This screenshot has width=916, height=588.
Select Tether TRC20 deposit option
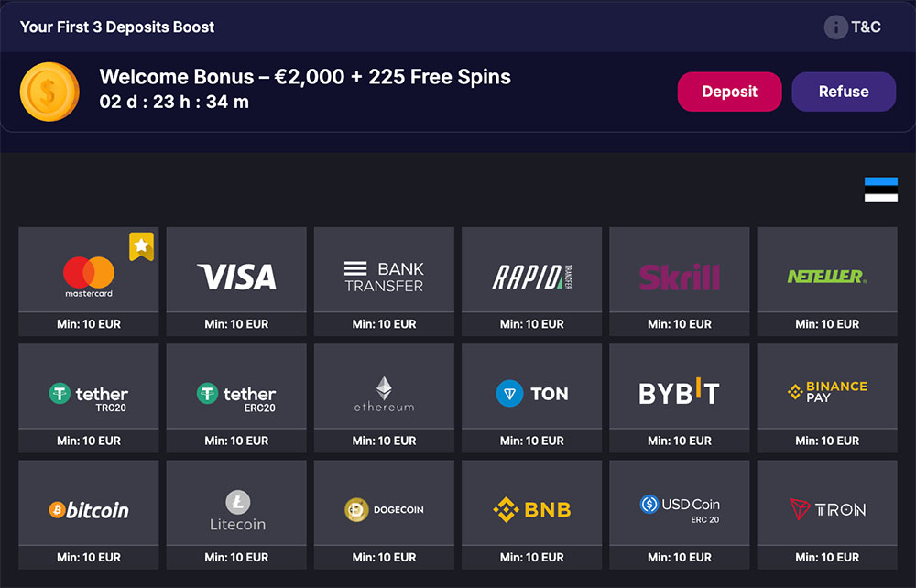89,394
